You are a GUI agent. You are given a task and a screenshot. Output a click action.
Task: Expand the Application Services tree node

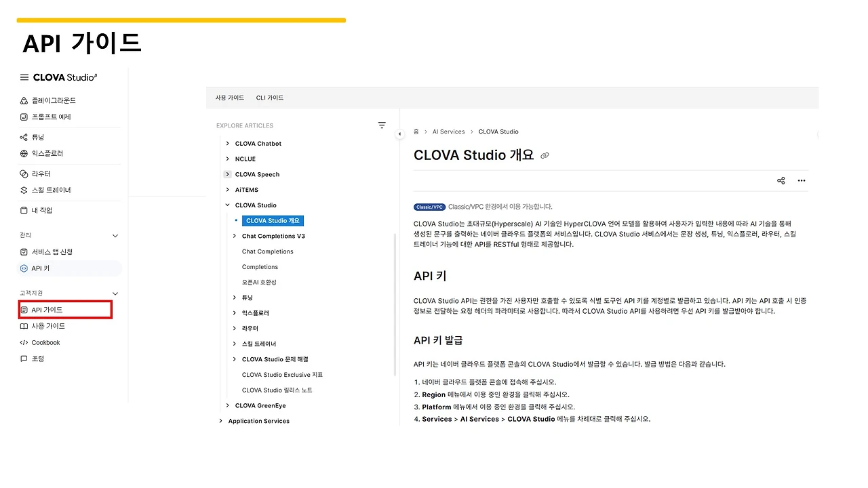click(x=220, y=421)
